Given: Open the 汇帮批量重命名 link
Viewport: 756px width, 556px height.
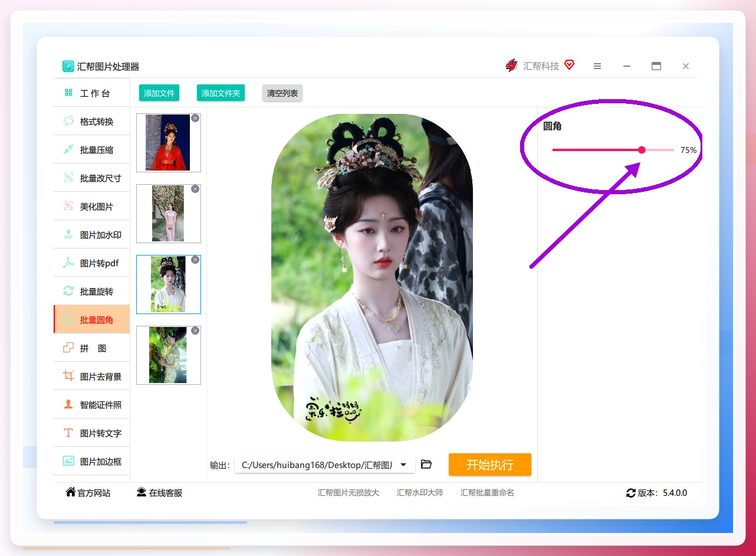Looking at the screenshot, I should point(487,493).
